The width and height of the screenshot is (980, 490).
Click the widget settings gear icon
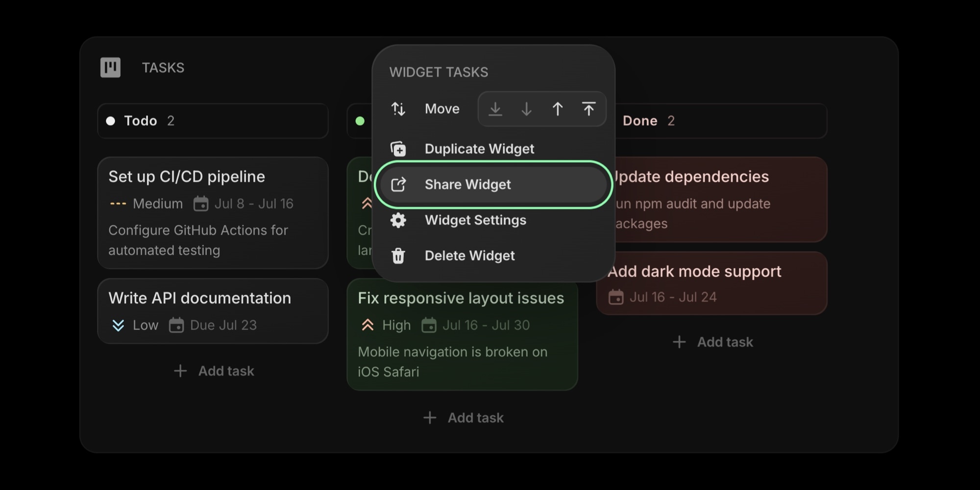click(x=398, y=220)
